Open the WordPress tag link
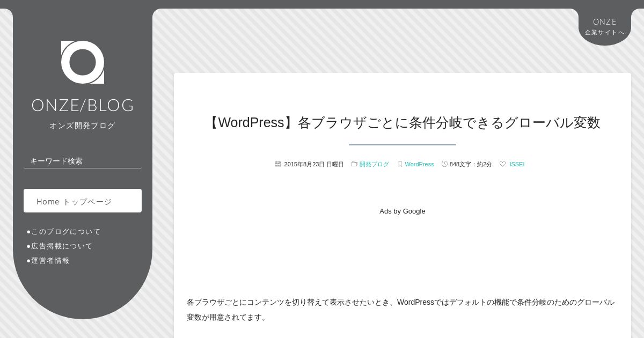This screenshot has width=644, height=338. pos(419,164)
